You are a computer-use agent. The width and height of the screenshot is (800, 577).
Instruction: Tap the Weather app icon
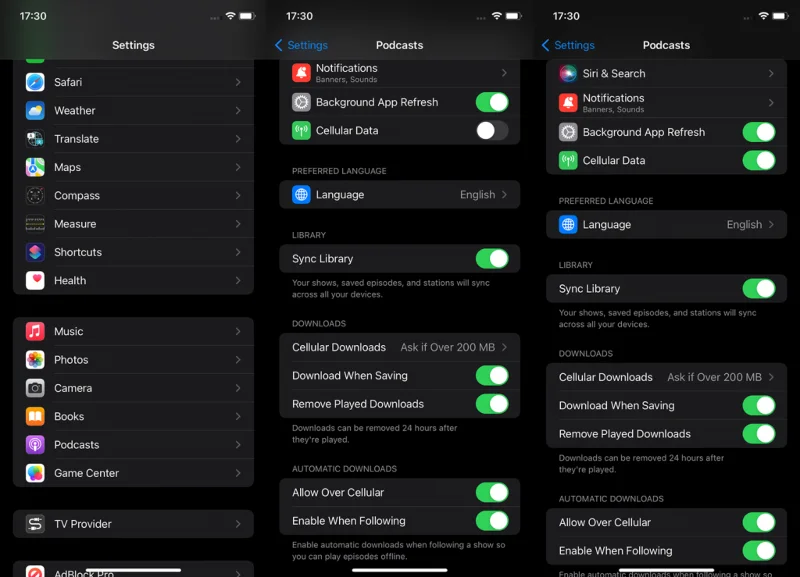[x=35, y=111]
